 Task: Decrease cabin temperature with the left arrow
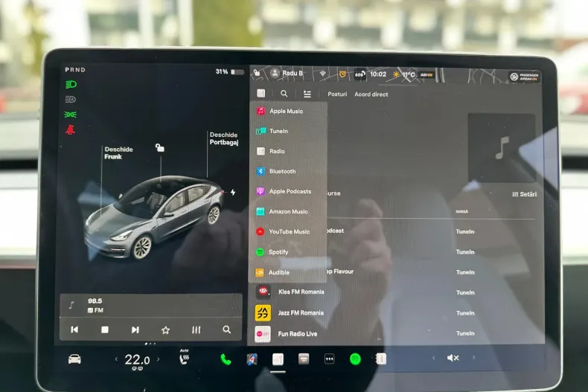[116, 359]
